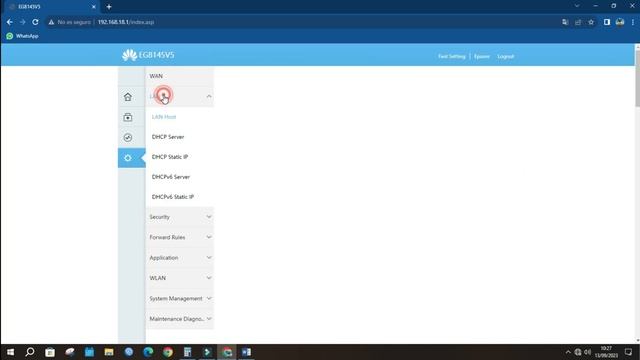Viewport: 640px width, 360px height.
Task: Expand the Forward Rules chevron
Action: tap(209, 237)
